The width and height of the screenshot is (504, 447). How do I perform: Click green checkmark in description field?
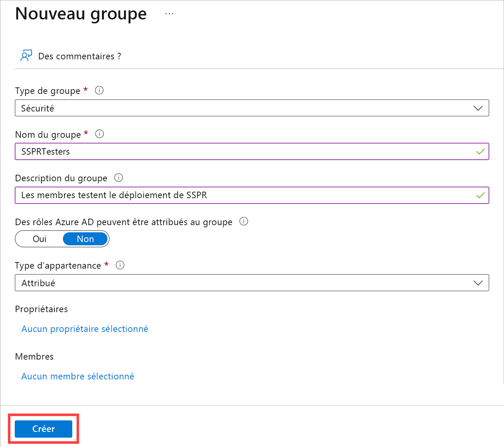point(480,196)
